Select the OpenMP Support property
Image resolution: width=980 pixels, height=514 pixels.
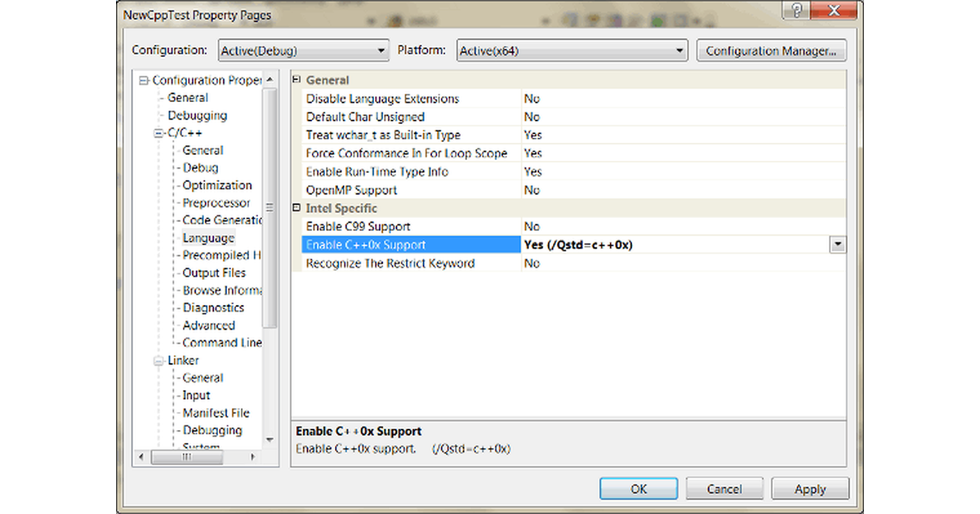(x=351, y=190)
